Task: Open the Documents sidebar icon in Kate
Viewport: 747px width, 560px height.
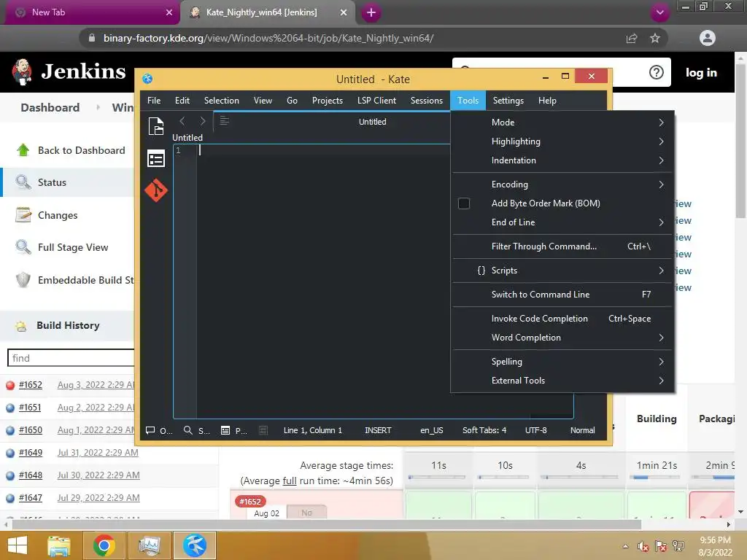Action: pyautogui.click(x=156, y=126)
